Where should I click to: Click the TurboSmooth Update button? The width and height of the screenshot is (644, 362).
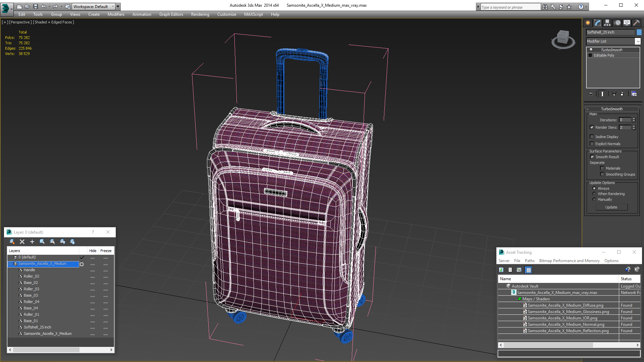coord(611,207)
